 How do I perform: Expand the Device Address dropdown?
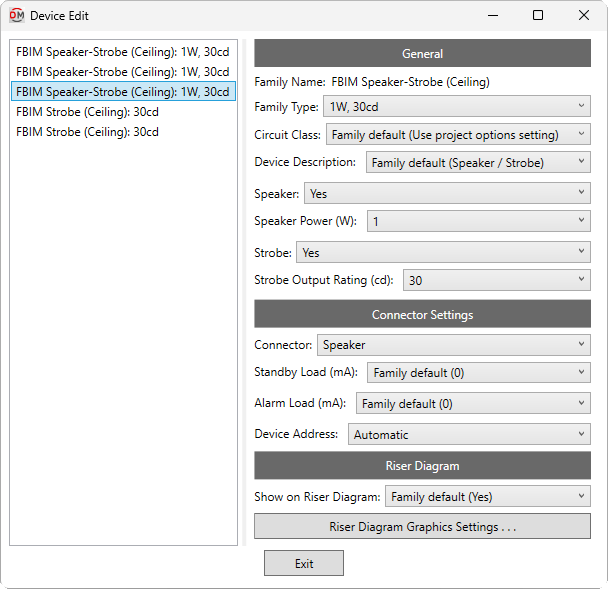click(469, 434)
